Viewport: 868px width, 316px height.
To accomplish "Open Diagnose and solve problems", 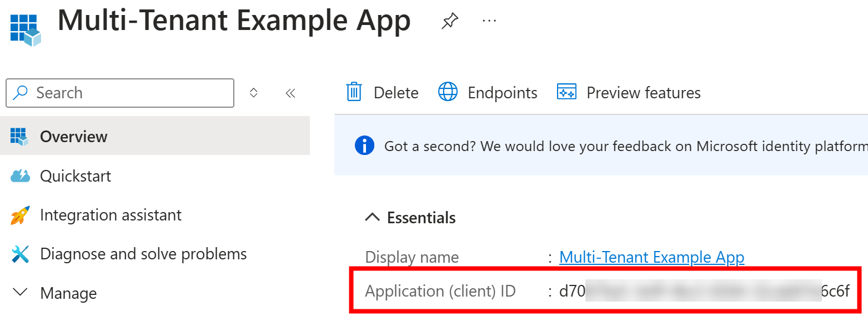I will coord(143,254).
